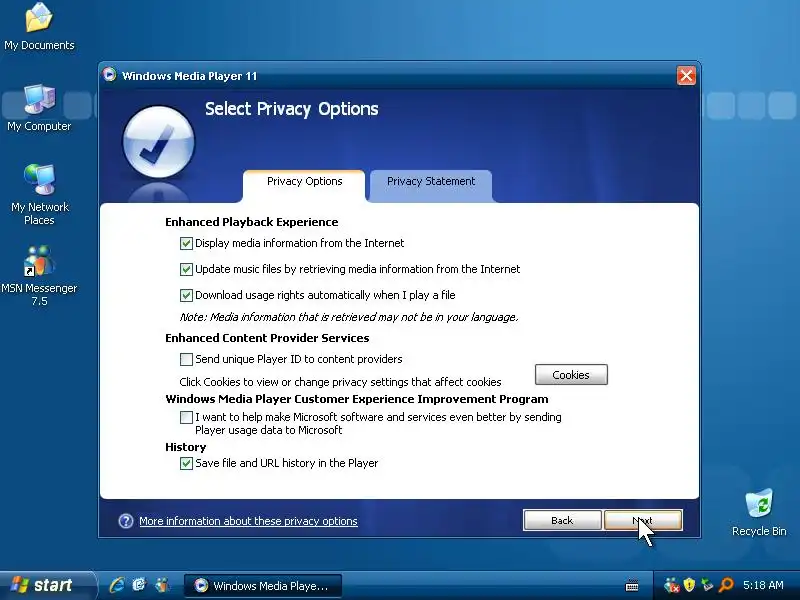800x600 pixels.
Task: Click the large checkmark sphere graphic
Action: [x=159, y=142]
